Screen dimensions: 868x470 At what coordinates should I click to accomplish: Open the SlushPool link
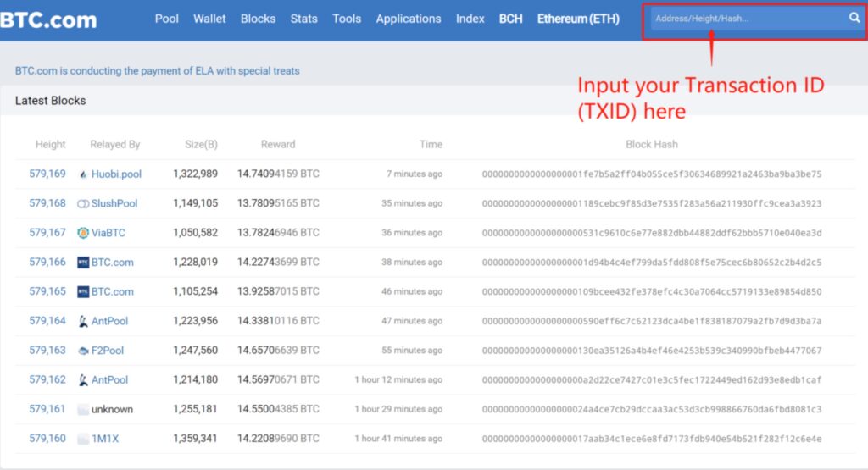click(x=114, y=203)
